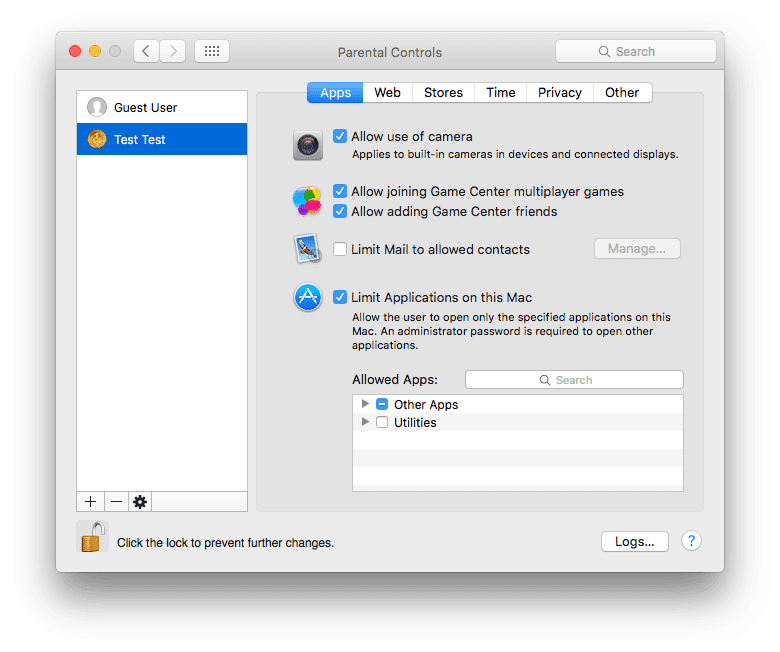Click the Allowed Apps search field
The height and width of the screenshot is (652, 780).
point(574,380)
